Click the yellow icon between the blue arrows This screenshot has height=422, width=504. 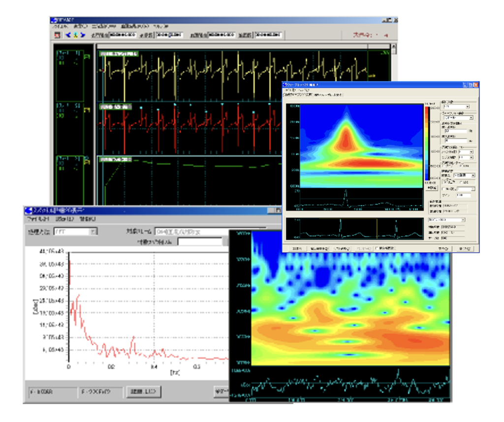[x=75, y=35]
